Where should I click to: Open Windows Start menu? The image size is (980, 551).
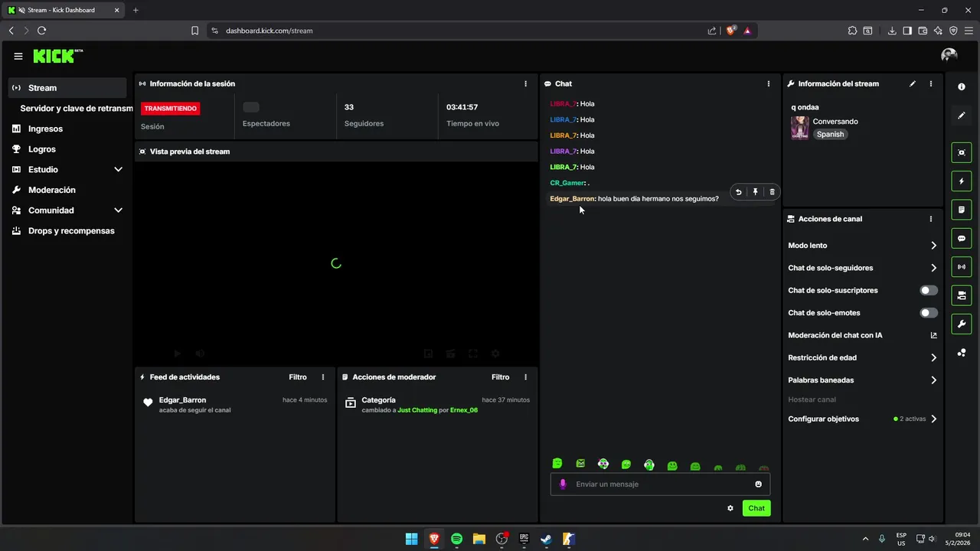coord(411,539)
